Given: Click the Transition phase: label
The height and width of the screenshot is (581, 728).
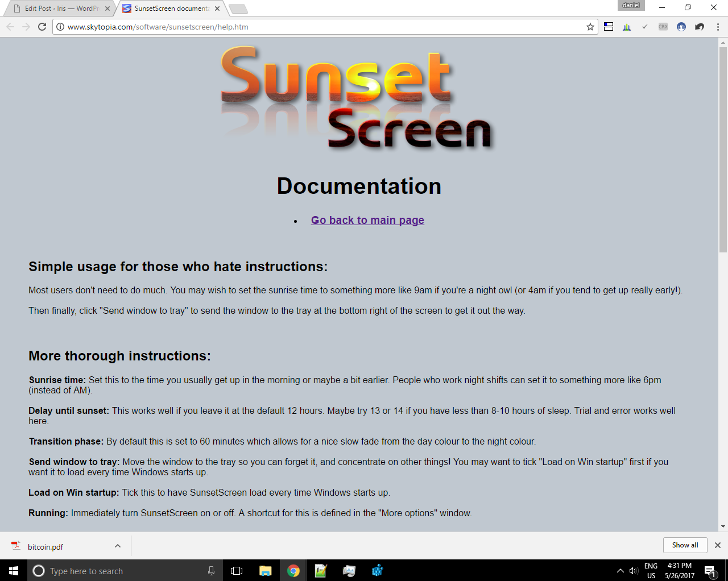Looking at the screenshot, I should [x=67, y=441].
